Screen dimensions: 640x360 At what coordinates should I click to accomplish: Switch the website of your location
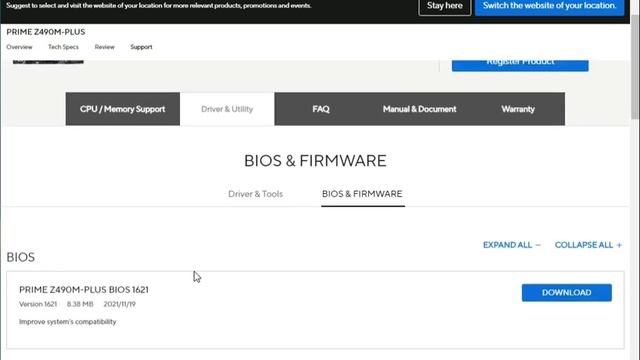pyautogui.click(x=549, y=6)
